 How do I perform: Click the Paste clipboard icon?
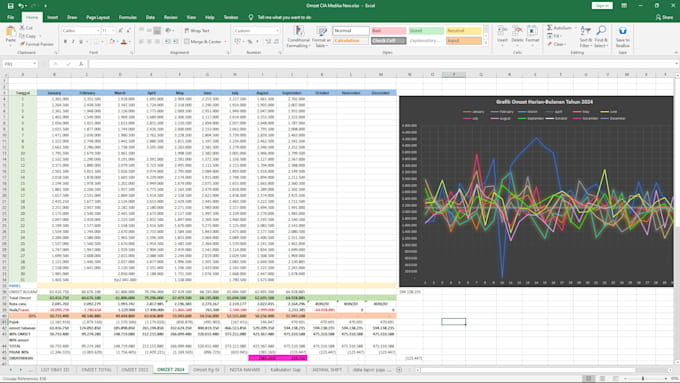10,32
